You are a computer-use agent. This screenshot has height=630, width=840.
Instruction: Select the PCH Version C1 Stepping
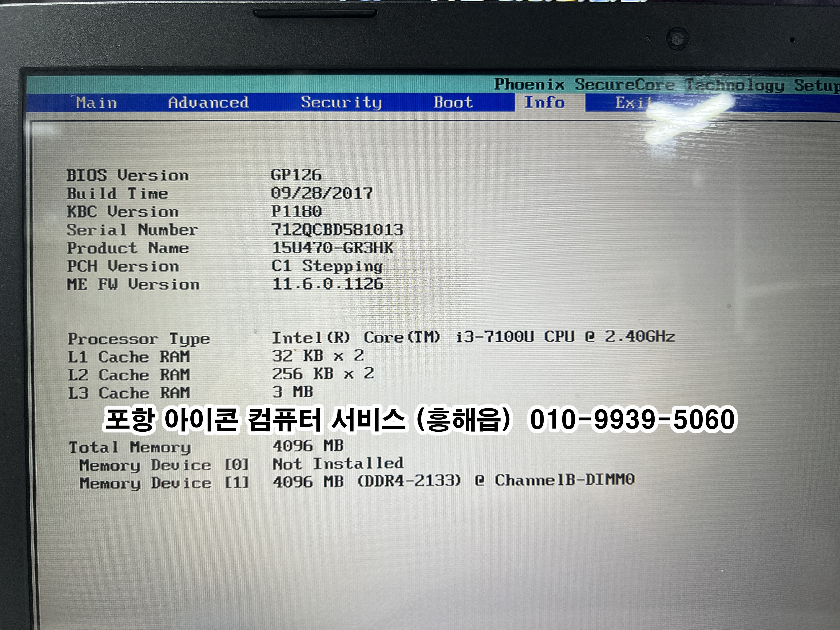327,266
